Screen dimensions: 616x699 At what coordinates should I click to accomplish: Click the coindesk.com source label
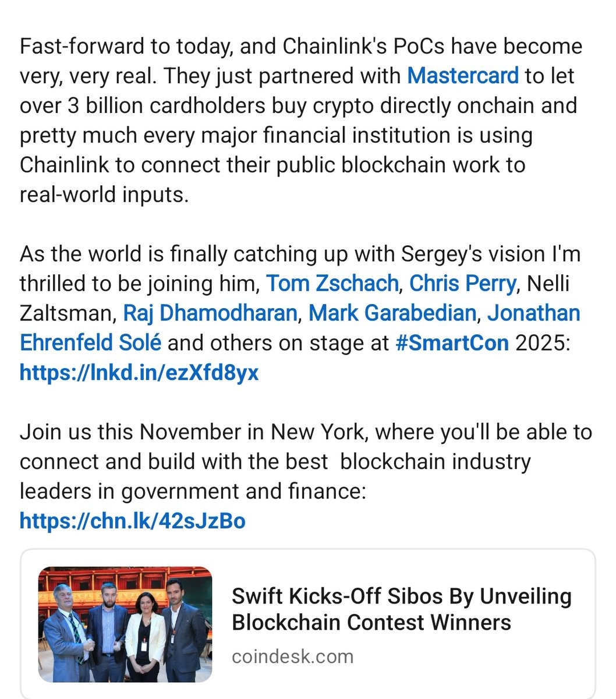pos(292,656)
